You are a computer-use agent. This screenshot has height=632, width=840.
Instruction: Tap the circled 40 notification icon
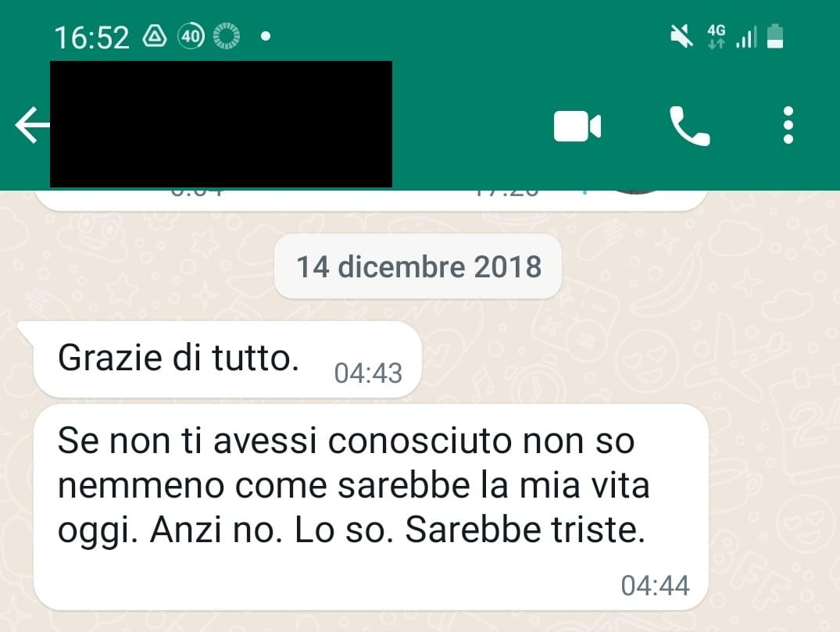point(191,37)
